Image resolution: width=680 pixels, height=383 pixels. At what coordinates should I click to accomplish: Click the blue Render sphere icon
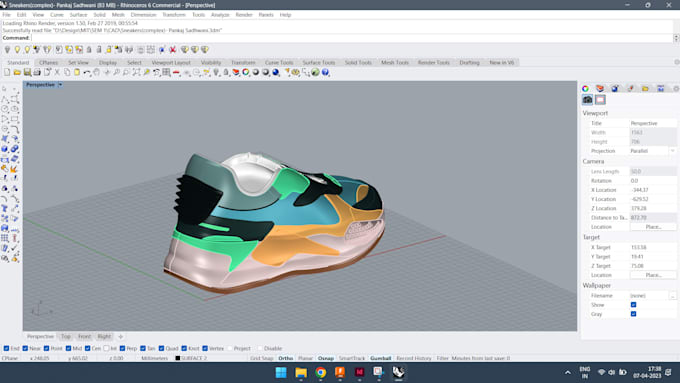click(276, 72)
